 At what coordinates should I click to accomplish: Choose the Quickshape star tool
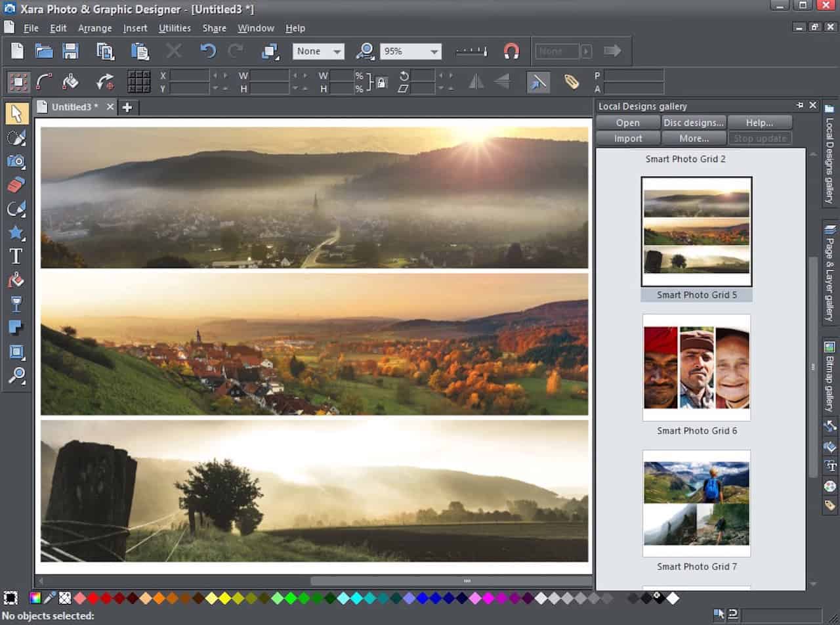point(16,232)
